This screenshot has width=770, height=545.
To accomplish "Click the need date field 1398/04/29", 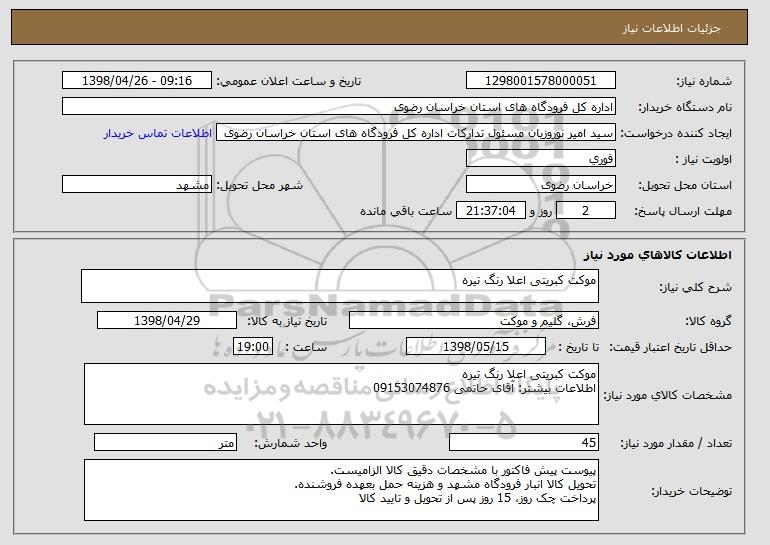I will point(167,321).
